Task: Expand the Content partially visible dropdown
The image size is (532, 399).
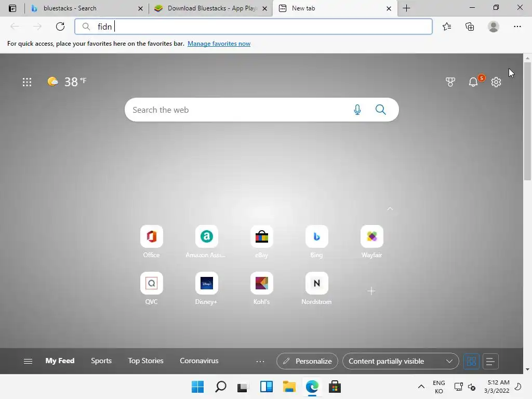Action: coord(401,361)
